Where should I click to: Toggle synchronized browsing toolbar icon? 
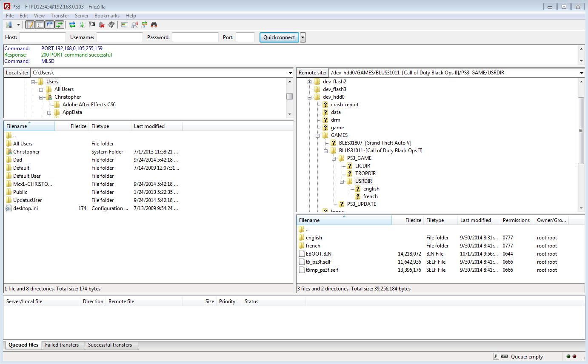(x=144, y=25)
